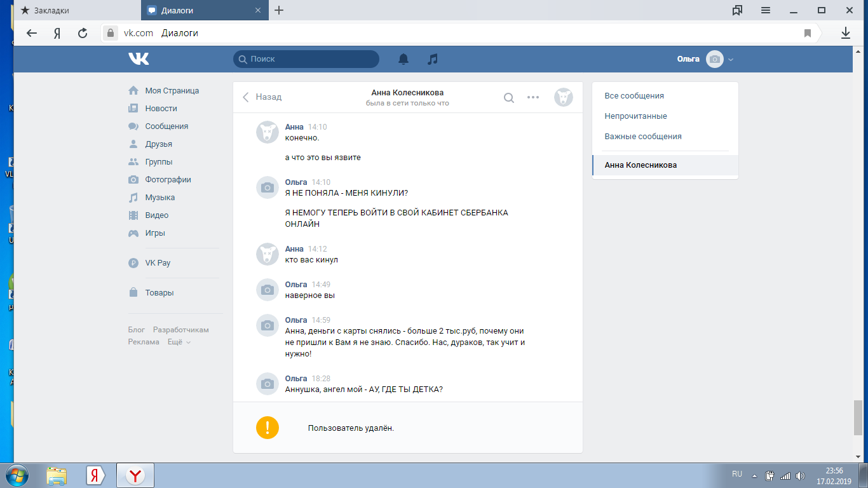The image size is (868, 488).
Task: Click the VK logo in header
Action: tap(139, 58)
